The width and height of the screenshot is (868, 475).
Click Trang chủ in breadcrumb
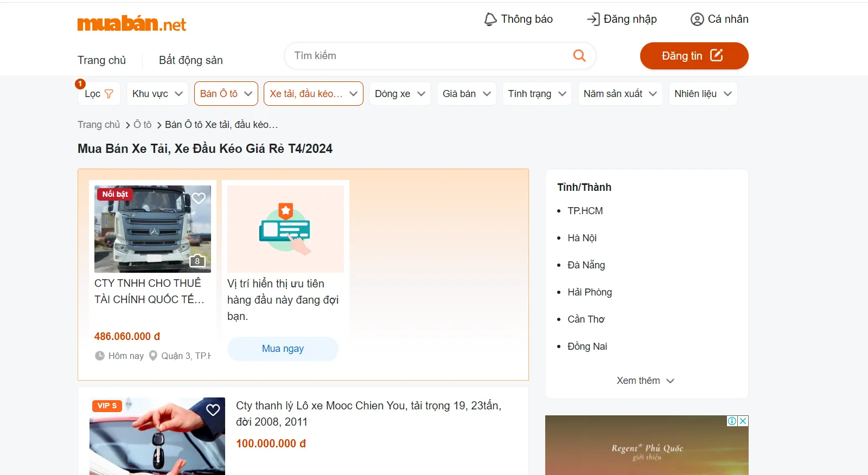tap(99, 125)
